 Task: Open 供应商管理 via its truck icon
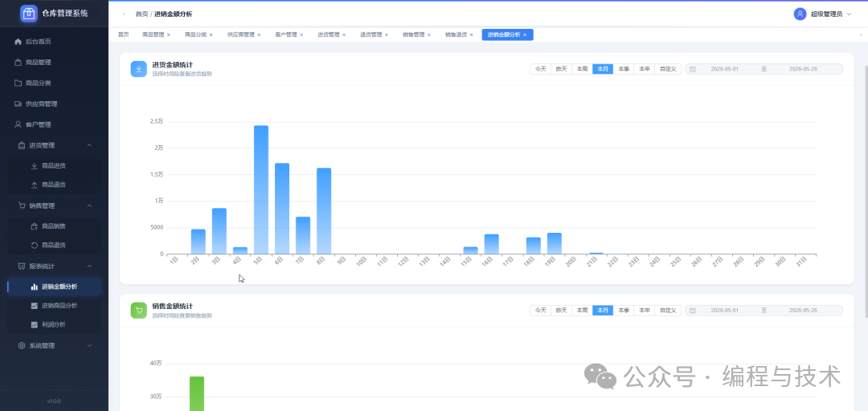18,104
